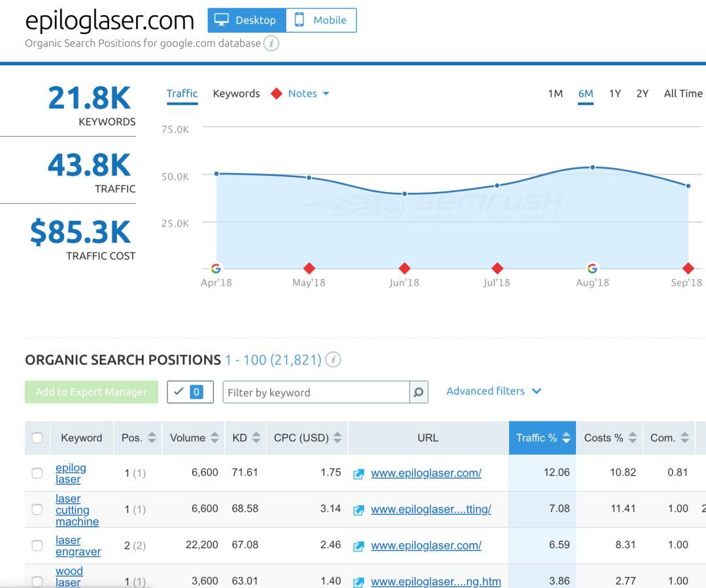Check the laser cutting machine row checkbox
This screenshot has height=588, width=706.
tap(37, 509)
